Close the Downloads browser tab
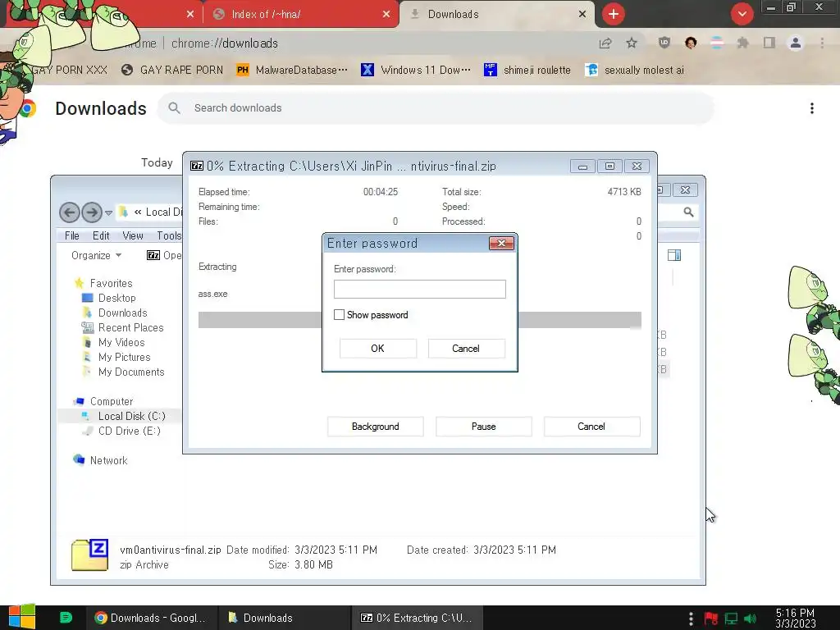Screen dimensions: 840x630 click(x=582, y=15)
